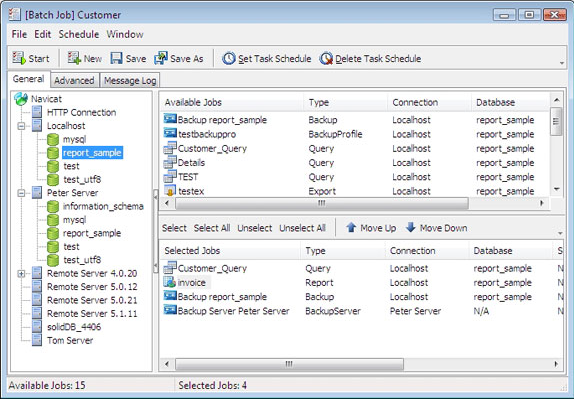The height and width of the screenshot is (399, 574).
Task: Click the Navicat root icon in tree
Action: (21, 99)
